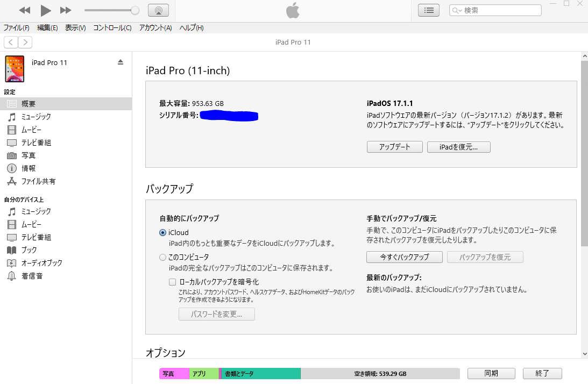Open the ファイル(F) menu
Image resolution: width=588 pixels, height=384 pixels.
[17, 28]
